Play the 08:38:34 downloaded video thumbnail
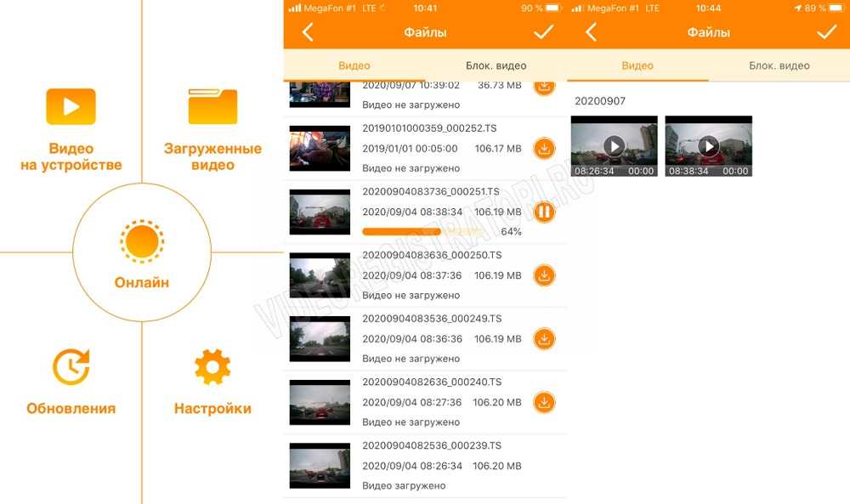This screenshot has height=504, width=850. (x=709, y=146)
